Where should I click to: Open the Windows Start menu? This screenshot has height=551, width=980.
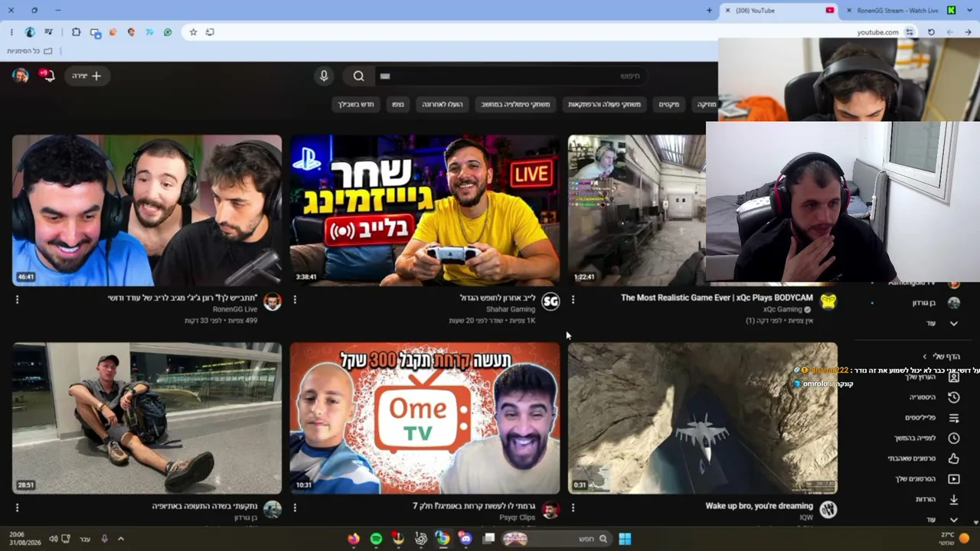[x=625, y=539]
